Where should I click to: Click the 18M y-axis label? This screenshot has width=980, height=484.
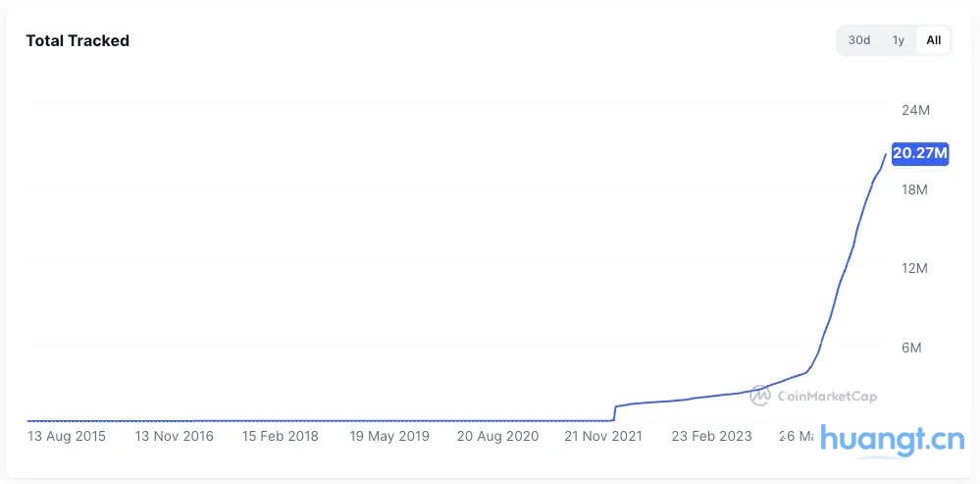pyautogui.click(x=914, y=188)
